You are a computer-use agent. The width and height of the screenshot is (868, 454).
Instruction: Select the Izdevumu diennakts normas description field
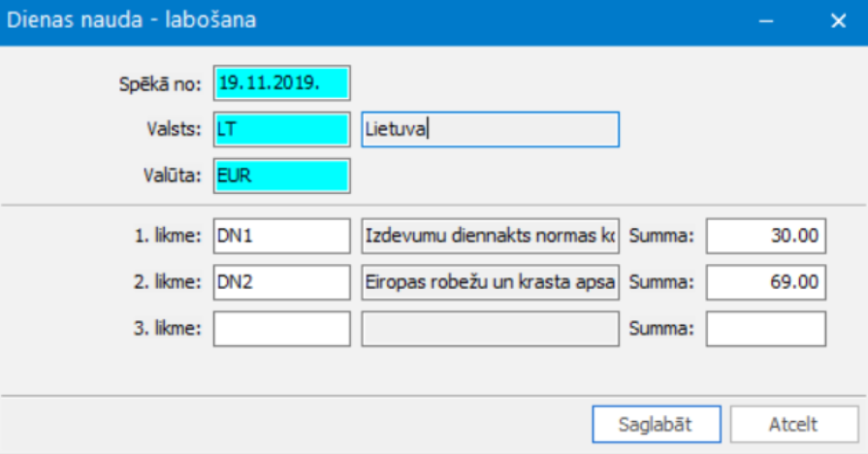point(490,235)
